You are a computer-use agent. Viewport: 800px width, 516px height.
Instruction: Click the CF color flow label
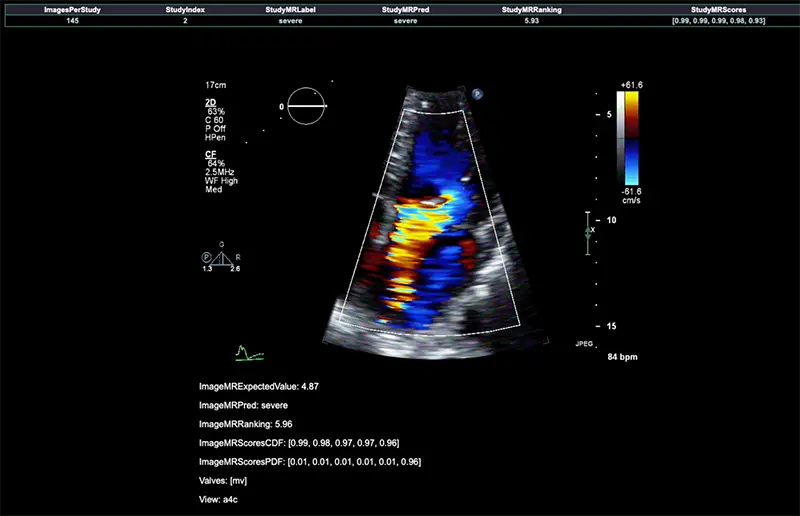pos(211,154)
